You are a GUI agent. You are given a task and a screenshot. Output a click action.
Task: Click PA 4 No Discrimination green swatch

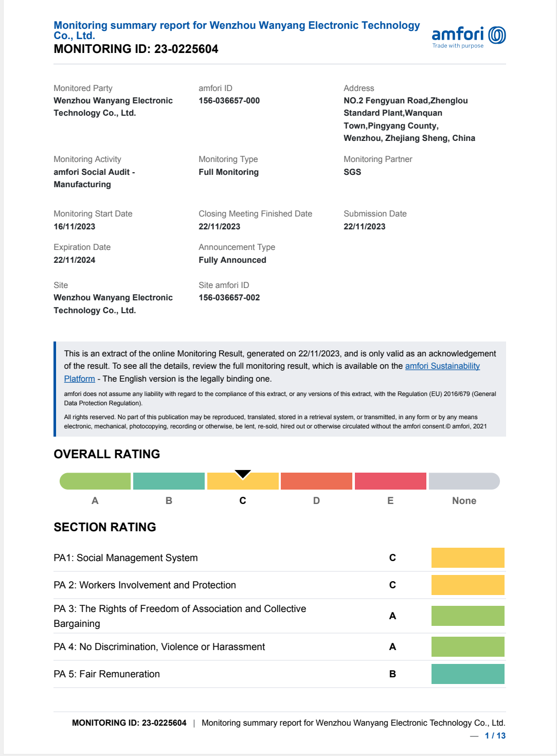[x=468, y=647]
